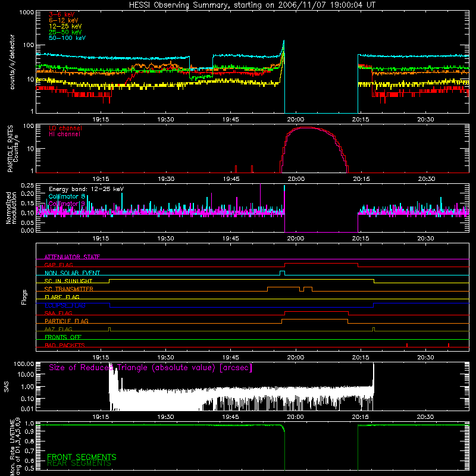Click the 19:15 tick under the Flags panel
This screenshot has width=476, height=476.
[101, 358]
